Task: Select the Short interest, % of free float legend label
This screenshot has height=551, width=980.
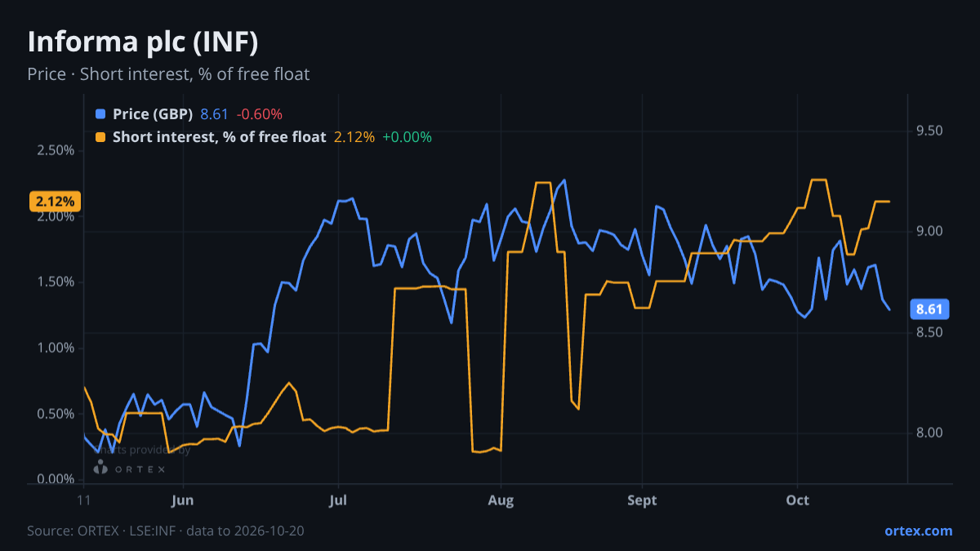Action: tap(220, 137)
